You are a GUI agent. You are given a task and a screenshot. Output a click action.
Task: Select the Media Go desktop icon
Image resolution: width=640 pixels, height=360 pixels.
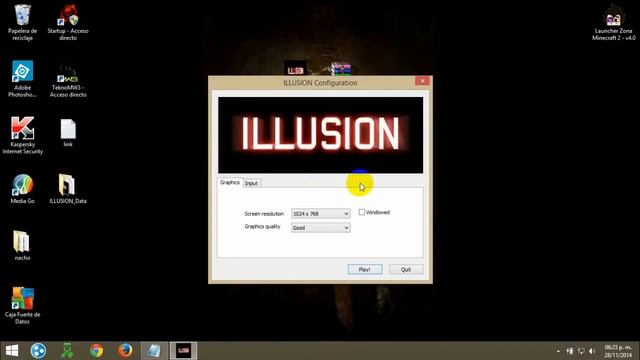(22, 189)
